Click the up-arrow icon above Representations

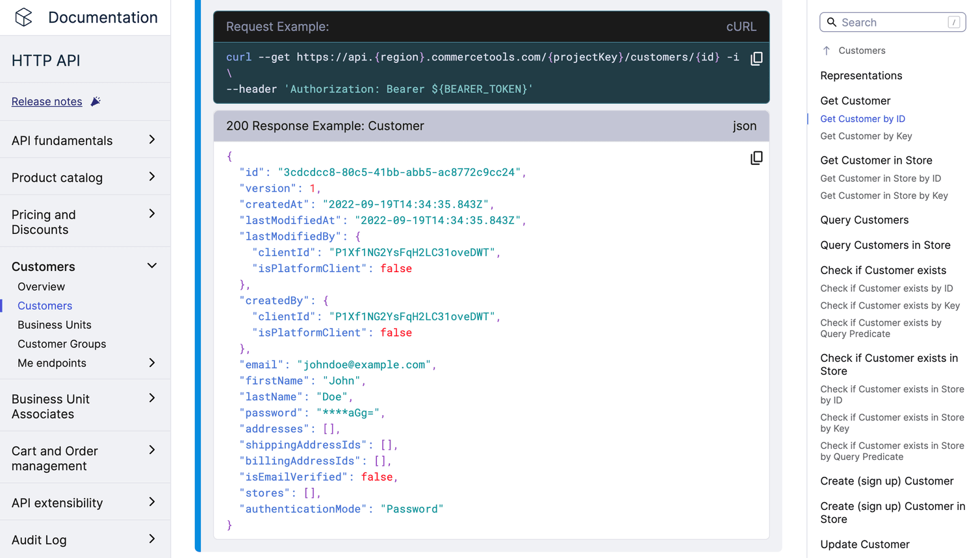[x=825, y=50]
